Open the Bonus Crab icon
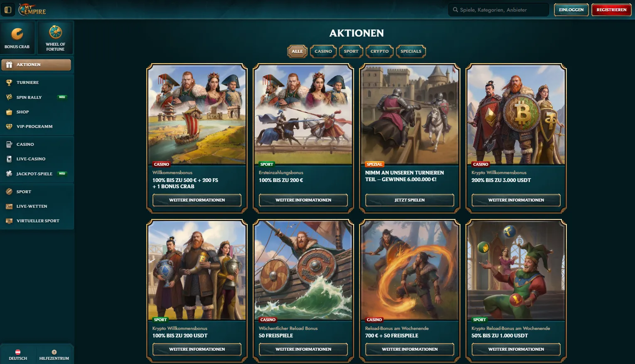This screenshot has height=364, width=635. 17,34
